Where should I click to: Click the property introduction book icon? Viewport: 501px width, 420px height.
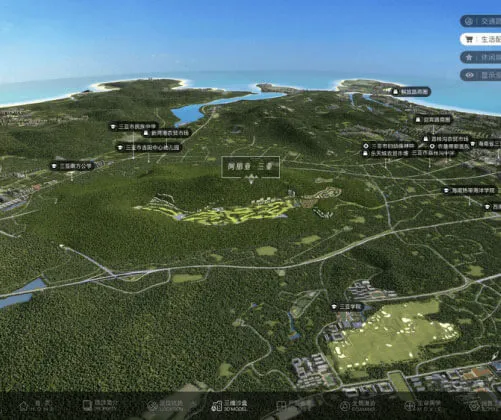coord(87,405)
